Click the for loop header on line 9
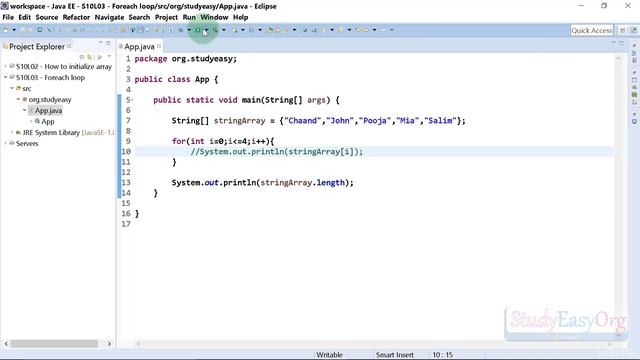 pos(223,141)
